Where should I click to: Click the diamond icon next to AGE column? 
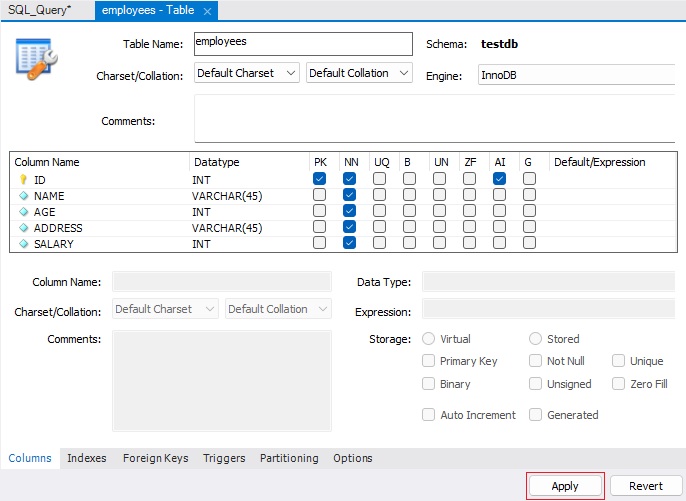pos(24,212)
